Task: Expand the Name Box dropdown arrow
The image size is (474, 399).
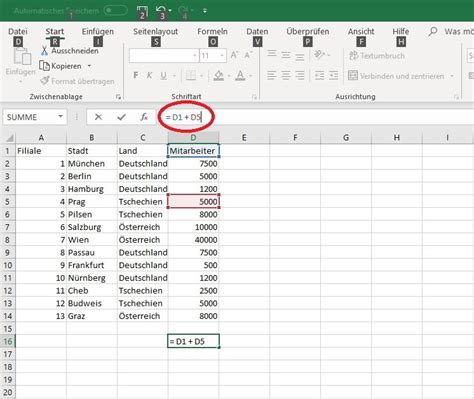Action: click(x=61, y=117)
